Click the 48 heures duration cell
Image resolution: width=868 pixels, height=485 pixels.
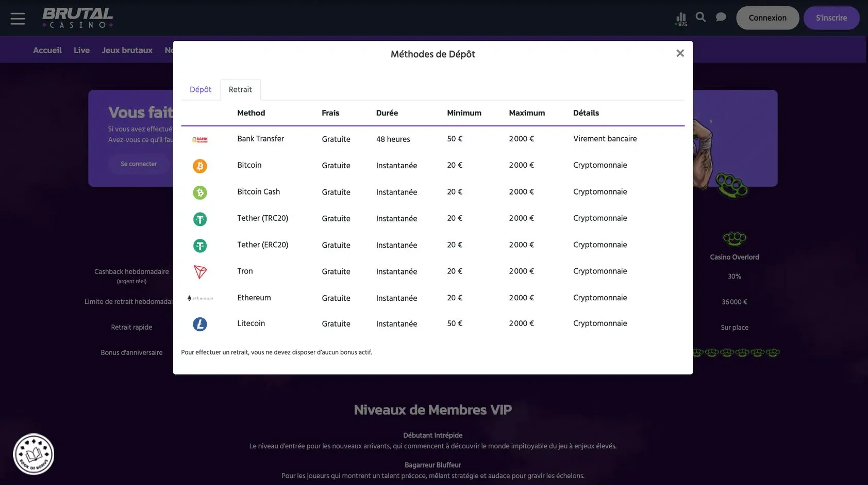[x=393, y=139]
